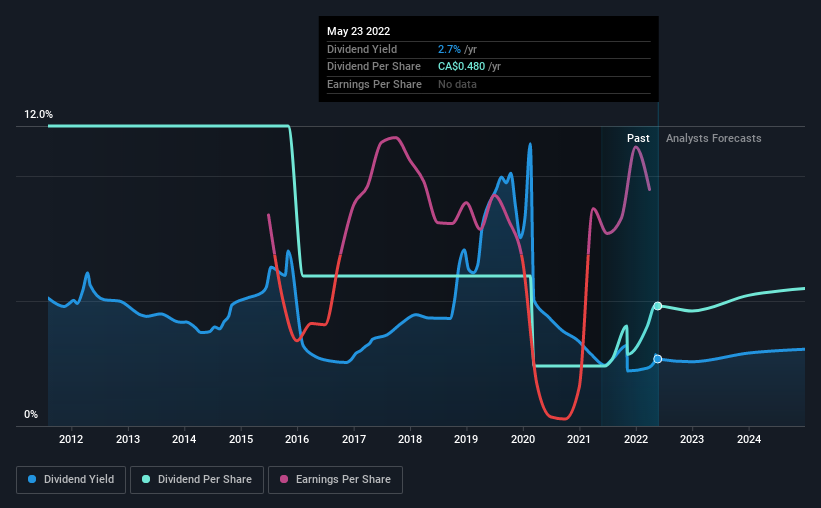Click the blue Dividend Yield legend dot
This screenshot has height=508, width=821.
[32, 479]
